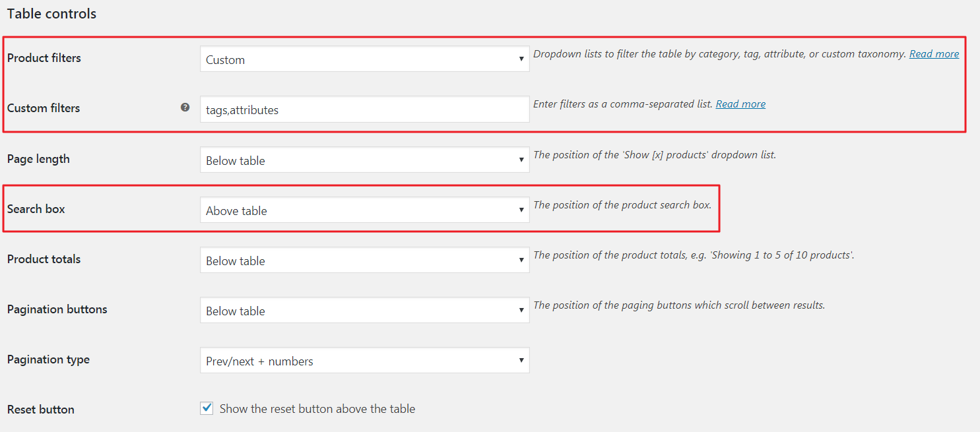Expand the Pagination buttons dropdown
Screen dimensions: 980x432
pyautogui.click(x=364, y=311)
